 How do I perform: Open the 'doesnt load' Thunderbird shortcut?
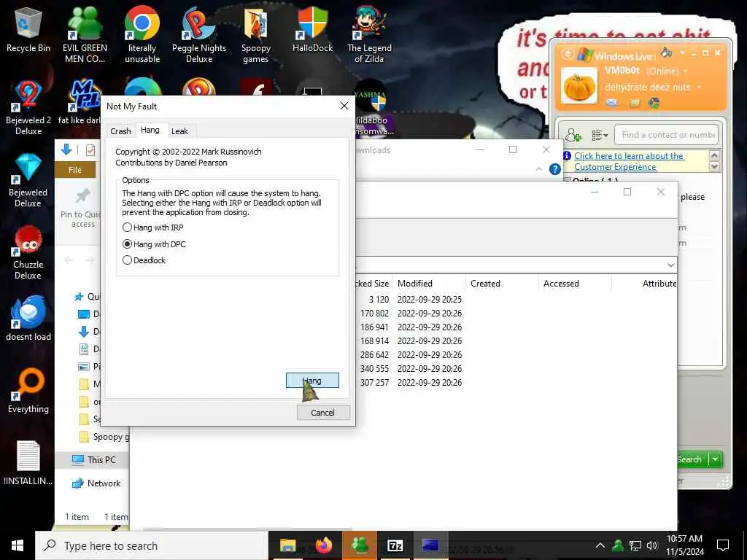[28, 319]
